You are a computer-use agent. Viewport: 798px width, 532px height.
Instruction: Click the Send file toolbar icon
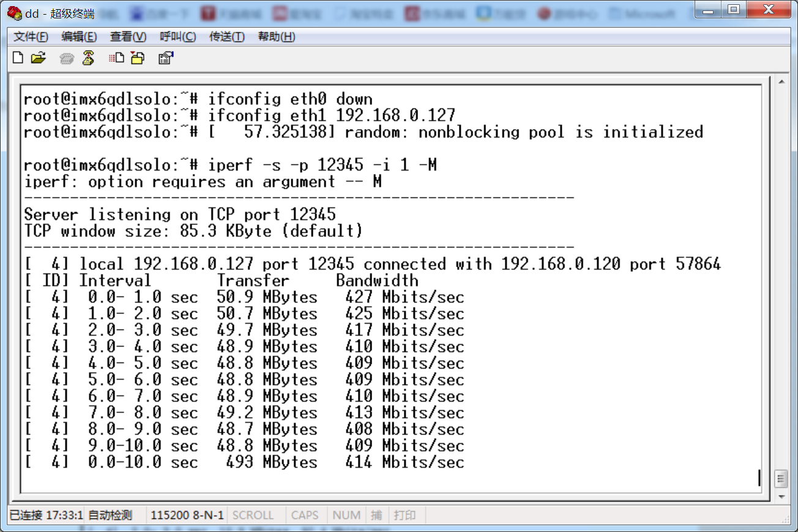(116, 58)
